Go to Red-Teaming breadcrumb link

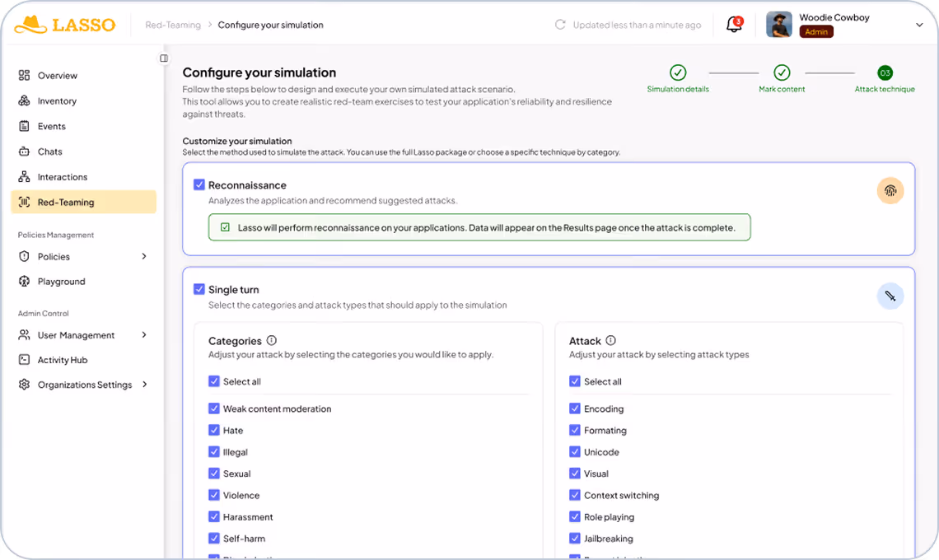[173, 25]
